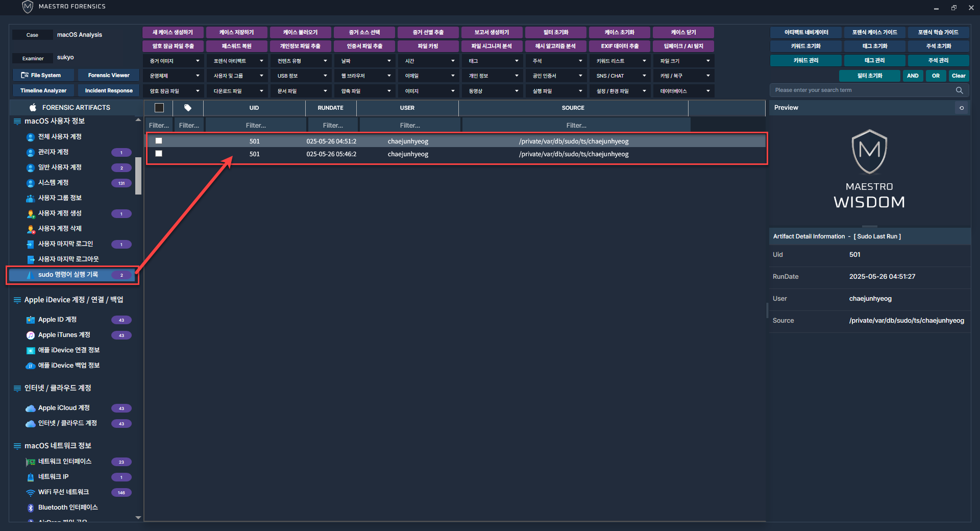Click the Preview panel refresh icon
The height and width of the screenshot is (531, 980).
[962, 108]
